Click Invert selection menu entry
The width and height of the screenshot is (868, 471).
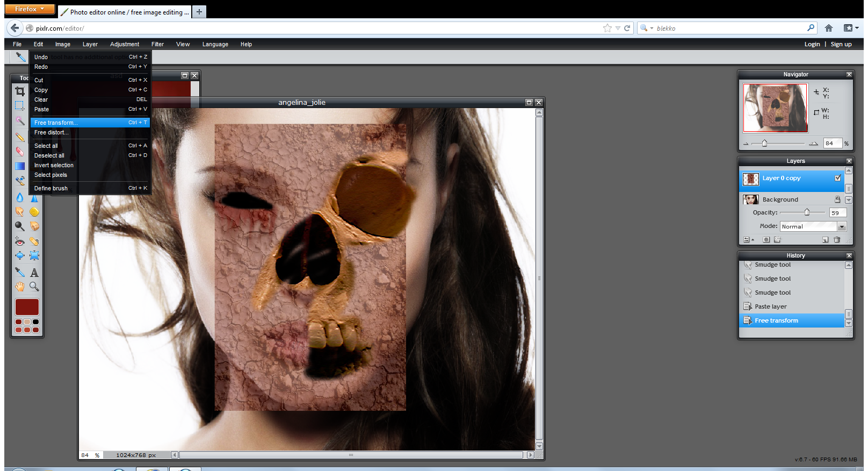click(90, 165)
